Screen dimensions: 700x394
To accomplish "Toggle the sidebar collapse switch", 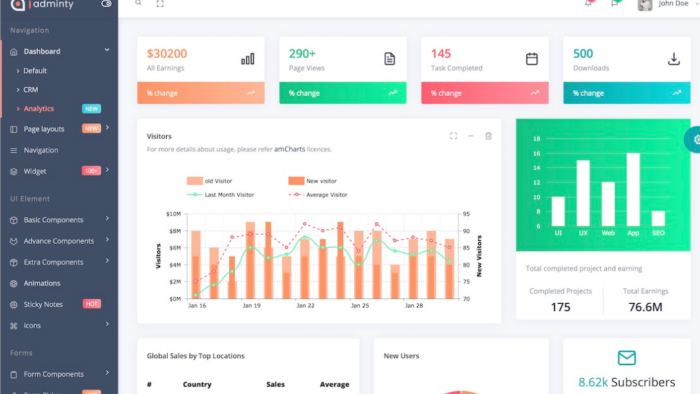I will (x=106, y=4).
